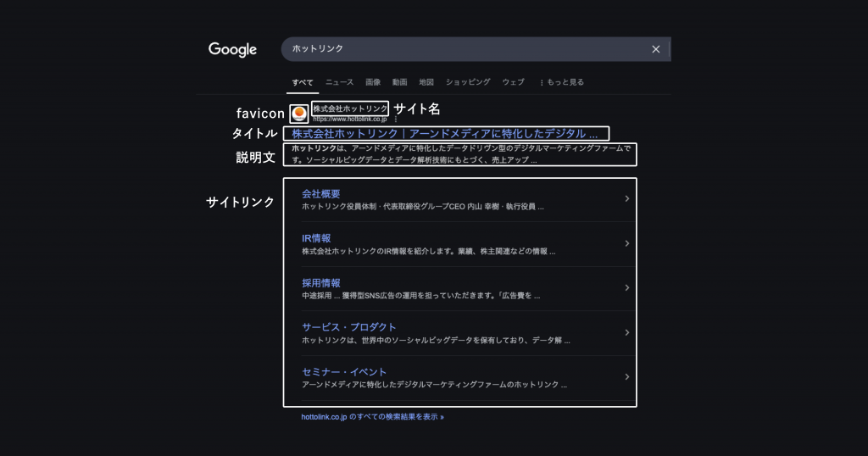Expand the chevron on the サービス・プロダクト row
The width and height of the screenshot is (868, 456).
click(x=626, y=332)
